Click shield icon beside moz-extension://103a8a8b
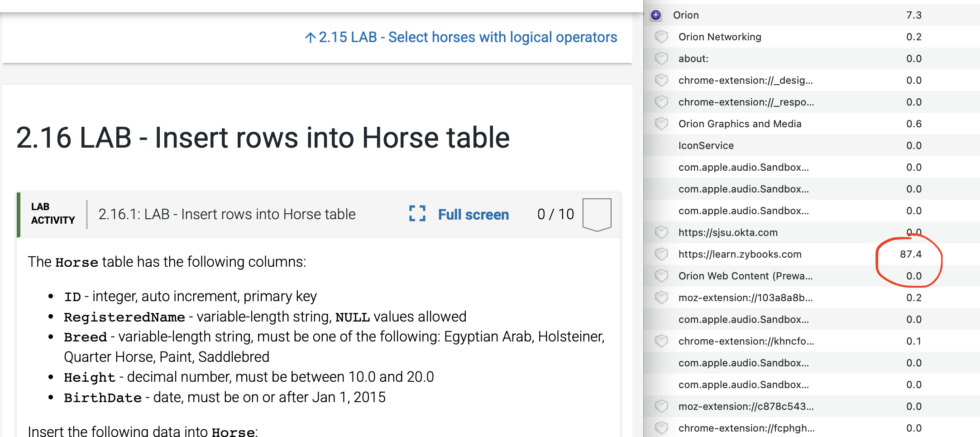The image size is (980, 437). [661, 298]
